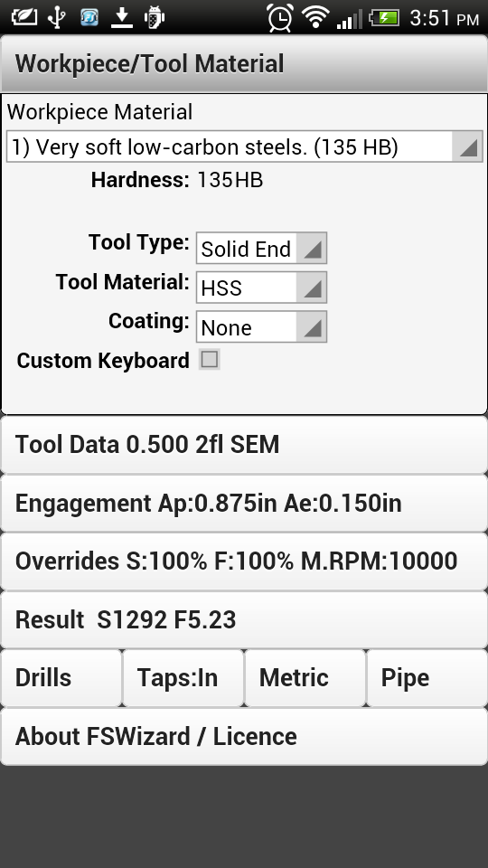Tap the blue app notification icon
Image resolution: width=488 pixels, height=868 pixels.
click(x=89, y=17)
